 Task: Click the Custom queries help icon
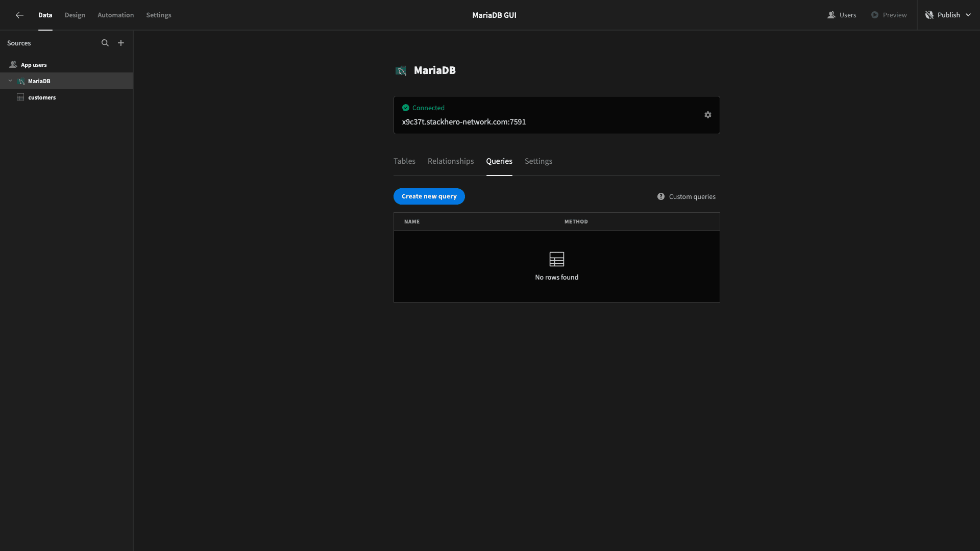coord(661,196)
